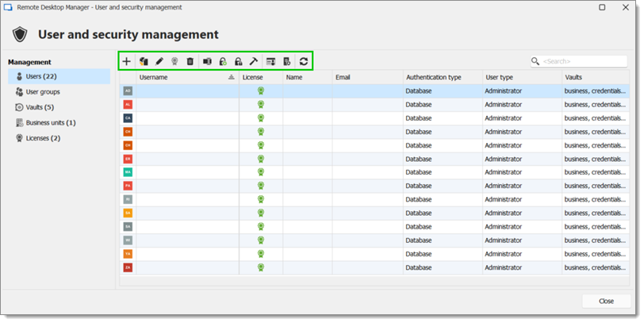Click the Vaults cell in the WI row
Image resolution: width=644 pixels, height=323 pixels.
[x=595, y=240]
